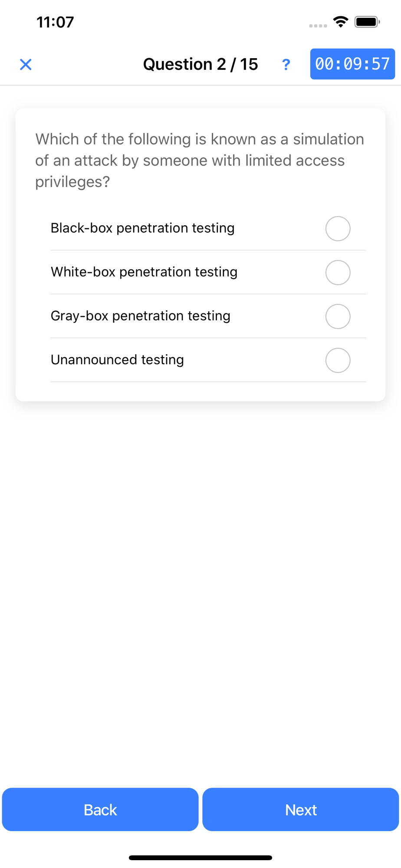Tap the 11:07 clock in status bar
401x868 pixels.
click(55, 22)
